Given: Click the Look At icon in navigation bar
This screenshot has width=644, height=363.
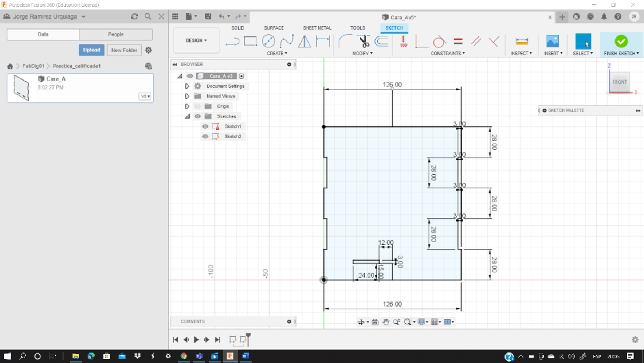Looking at the screenshot, I should coord(375,322).
